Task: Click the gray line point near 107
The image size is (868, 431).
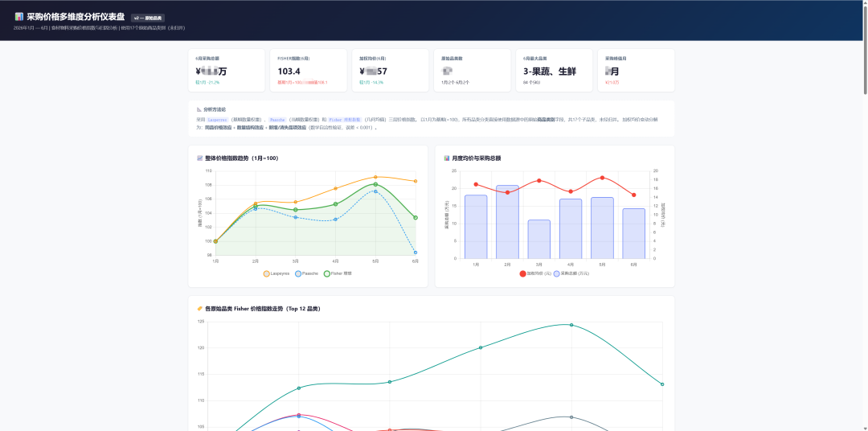Action: pos(571,417)
